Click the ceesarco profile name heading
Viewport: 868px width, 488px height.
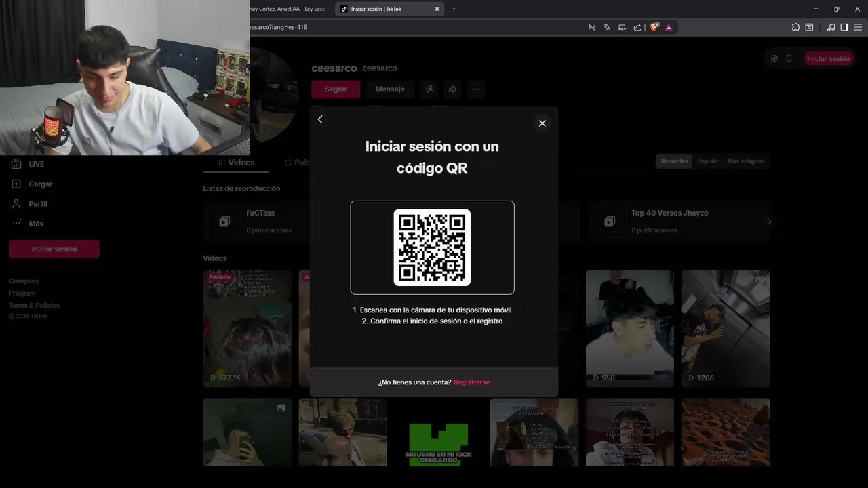click(334, 68)
